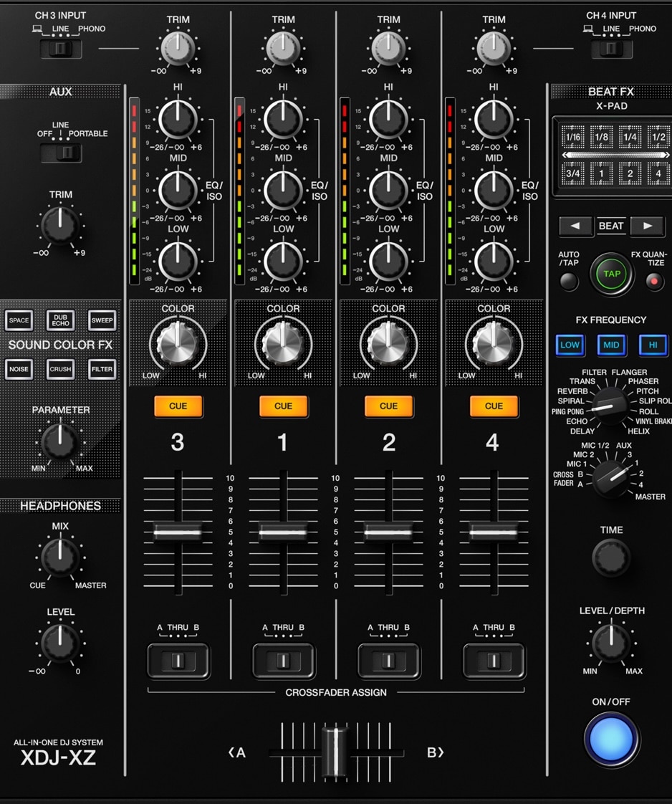The image size is (672, 804).
Task: Select the 1/4 beat X-PAD
Action: [x=630, y=138]
